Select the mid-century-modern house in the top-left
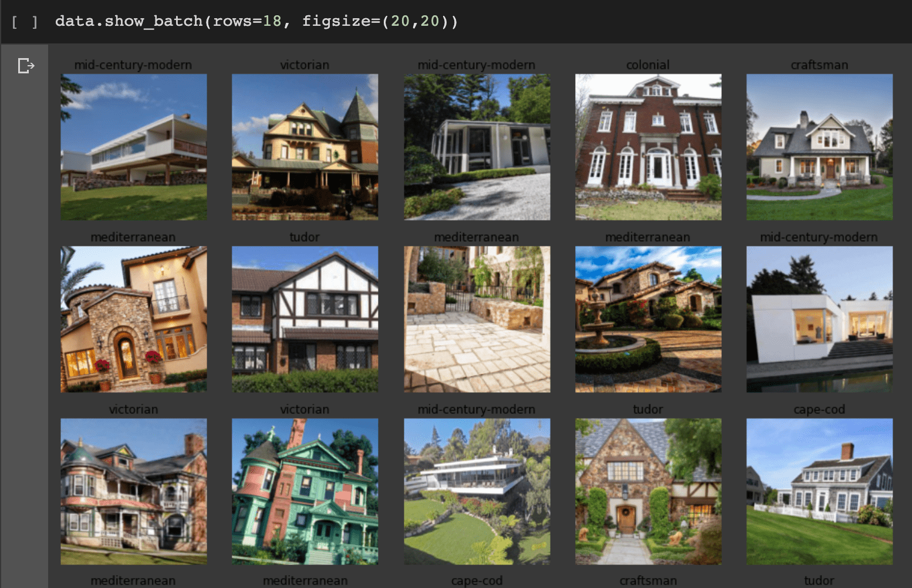Screen dimensions: 912x588 pyautogui.click(x=133, y=147)
